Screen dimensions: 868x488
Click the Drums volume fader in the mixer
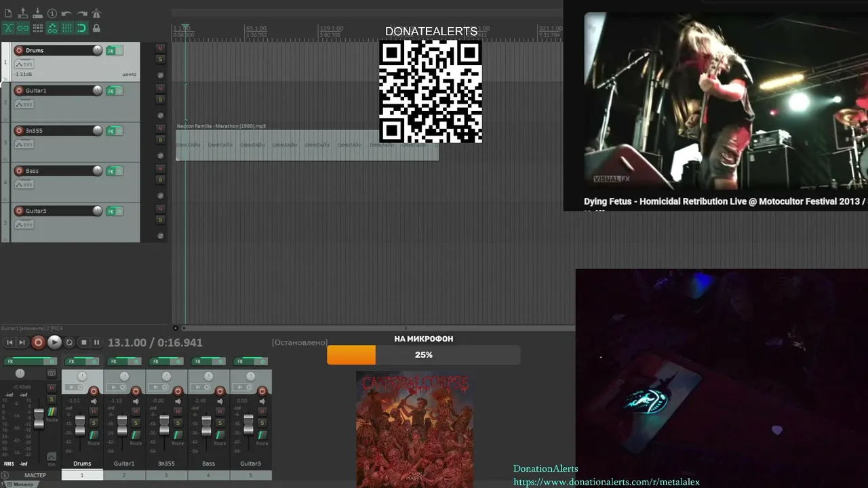[80, 424]
